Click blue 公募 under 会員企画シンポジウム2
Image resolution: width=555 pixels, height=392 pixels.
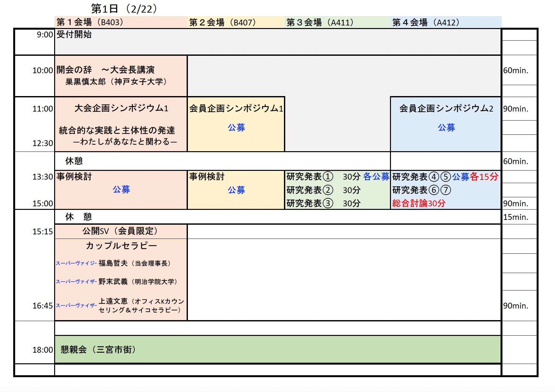[446, 128]
